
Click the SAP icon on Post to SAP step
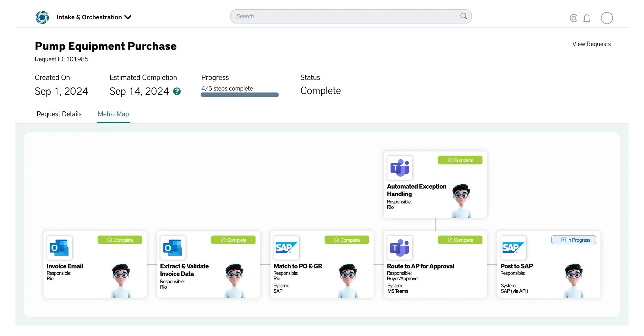pos(513,248)
